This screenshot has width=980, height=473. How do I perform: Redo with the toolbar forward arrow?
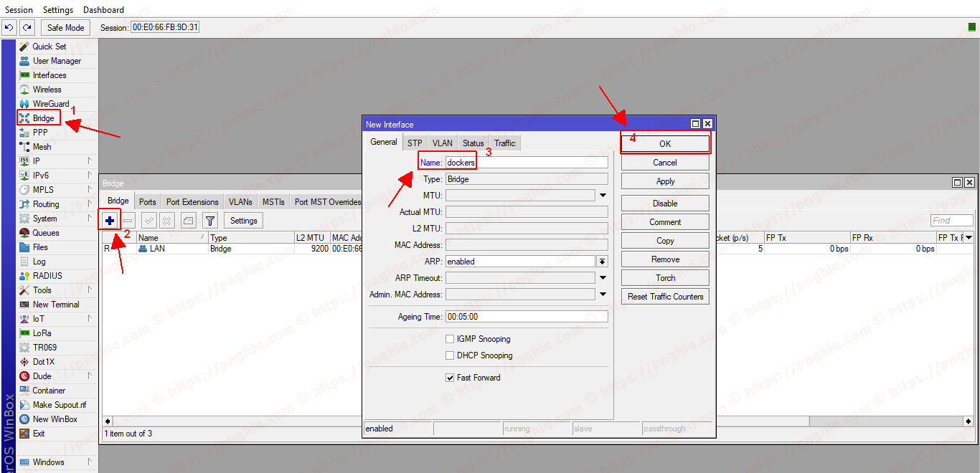(27, 27)
